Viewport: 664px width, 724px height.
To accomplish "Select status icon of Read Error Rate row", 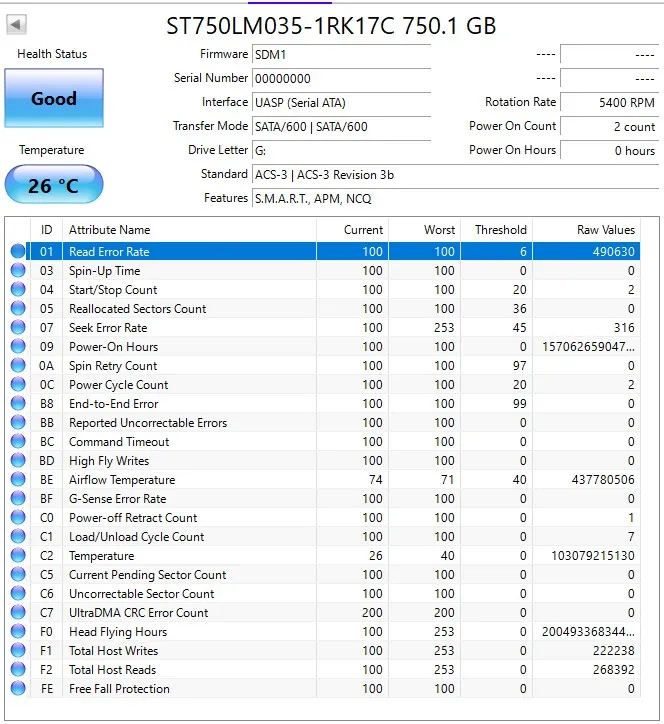I will coord(18,251).
